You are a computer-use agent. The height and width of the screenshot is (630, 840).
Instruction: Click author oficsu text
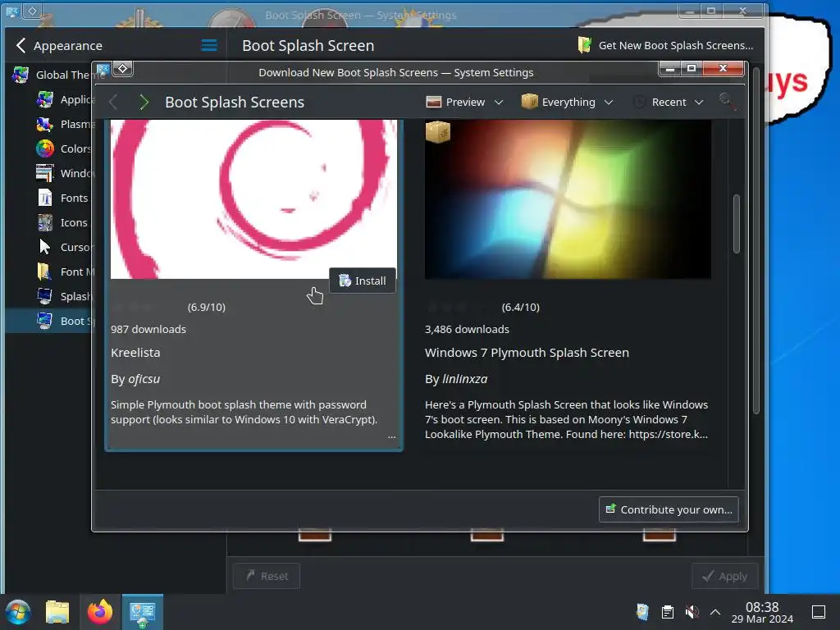(x=144, y=379)
